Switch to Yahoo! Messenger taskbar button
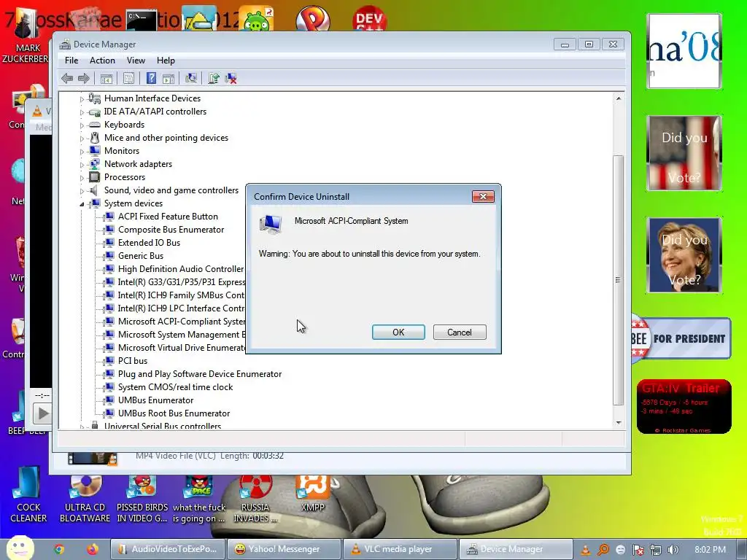747x560 pixels. (284, 550)
